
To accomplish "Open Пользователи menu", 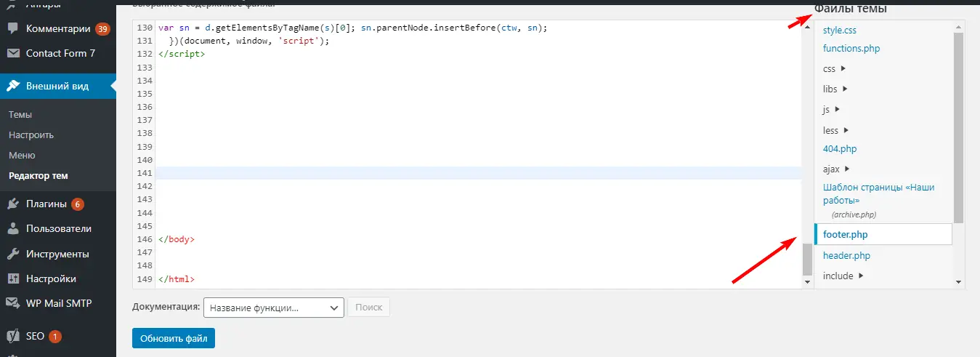I will pyautogui.click(x=58, y=228).
